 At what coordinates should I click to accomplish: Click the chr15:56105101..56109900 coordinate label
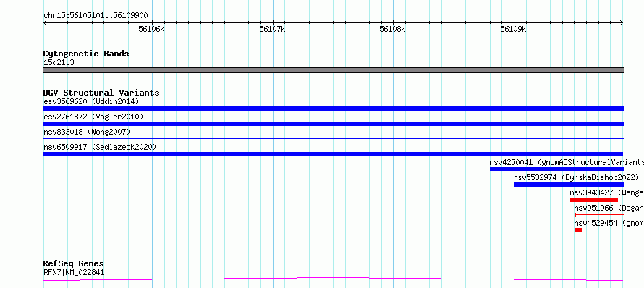point(96,16)
